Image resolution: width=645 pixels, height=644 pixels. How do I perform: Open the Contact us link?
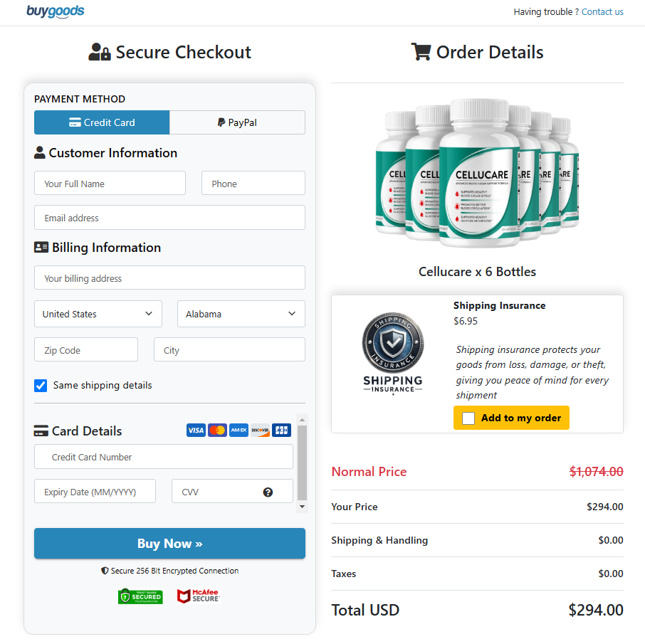(x=602, y=11)
